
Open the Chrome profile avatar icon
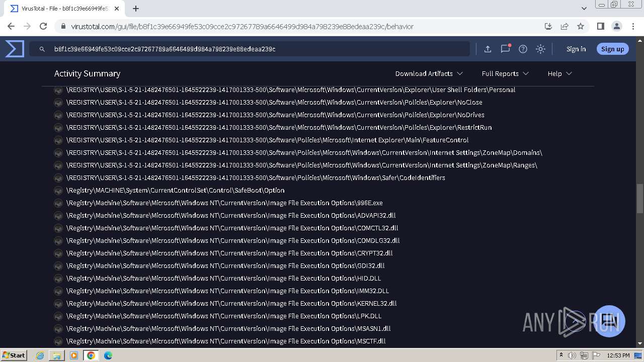[x=616, y=26]
